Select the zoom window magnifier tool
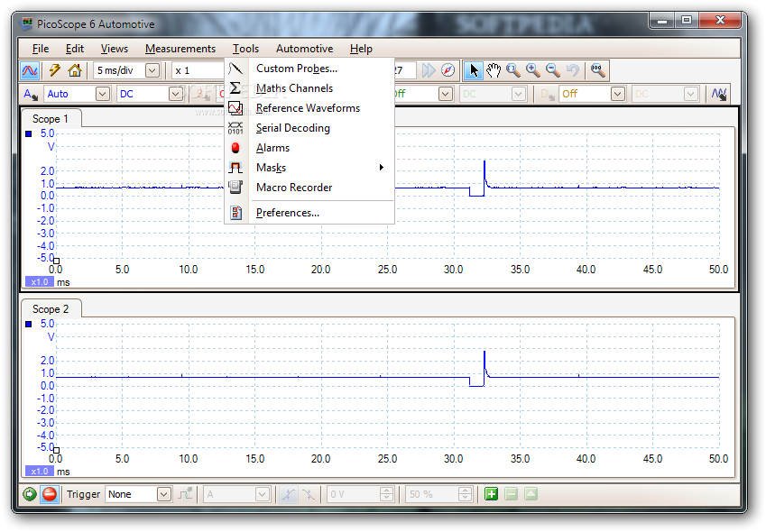 click(513, 70)
